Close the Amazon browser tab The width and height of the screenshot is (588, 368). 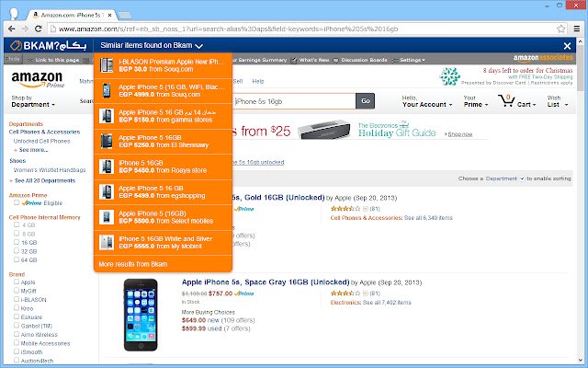click(110, 15)
